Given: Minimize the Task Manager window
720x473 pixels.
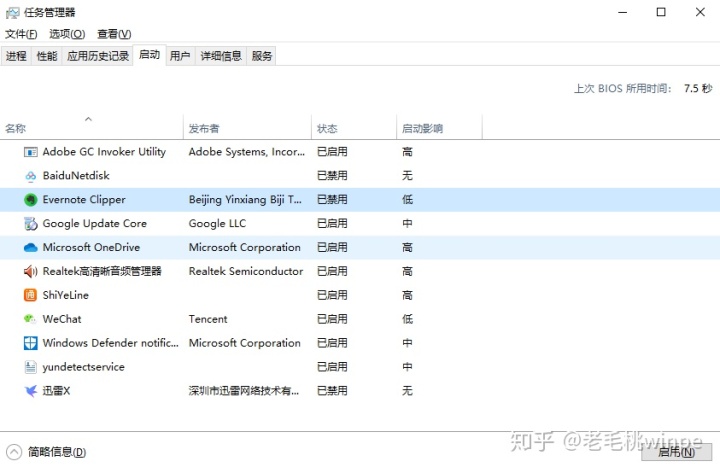Looking at the screenshot, I should tap(623, 12).
